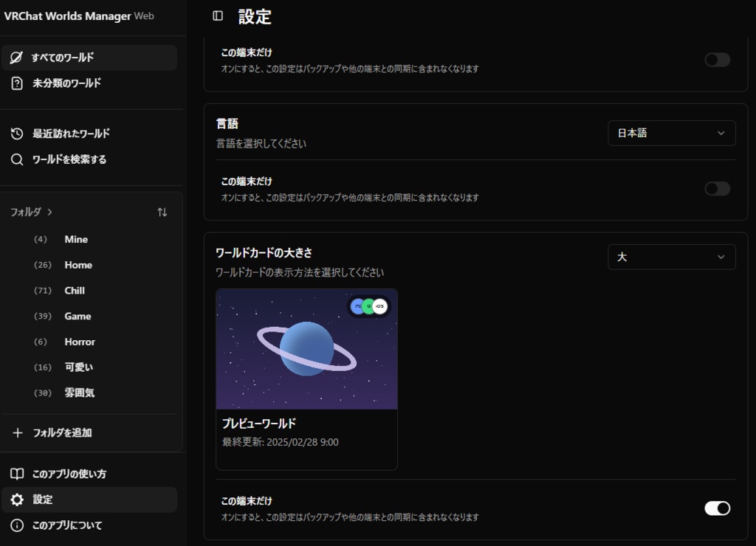Click the planet icon beside すべてのワールド
This screenshot has height=546, width=756.
pos(16,58)
